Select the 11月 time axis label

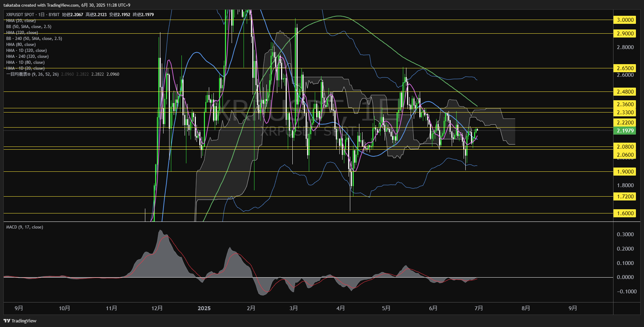(x=111, y=308)
